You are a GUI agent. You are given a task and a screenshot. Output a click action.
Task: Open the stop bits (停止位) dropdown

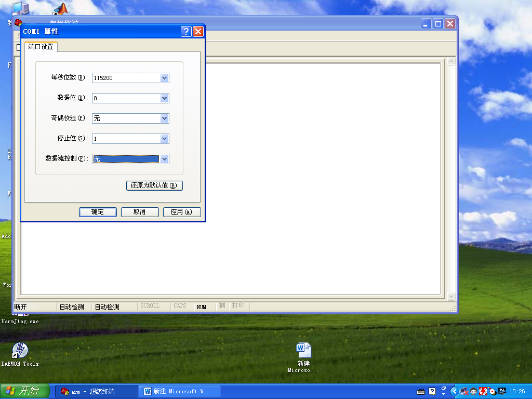[x=165, y=139]
